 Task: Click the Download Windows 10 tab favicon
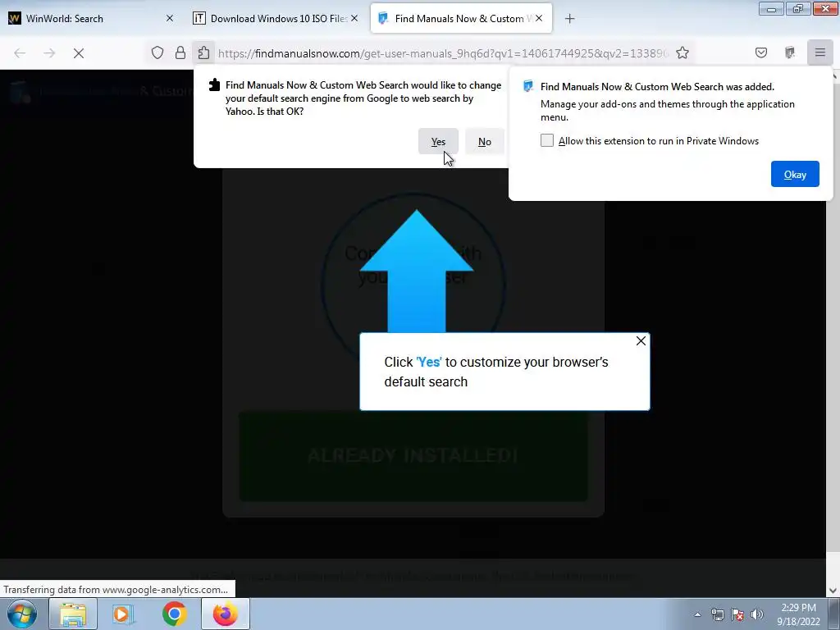(x=199, y=18)
